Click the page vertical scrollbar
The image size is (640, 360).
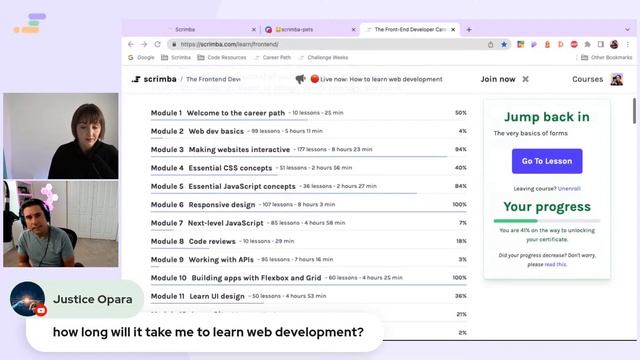(x=634, y=111)
